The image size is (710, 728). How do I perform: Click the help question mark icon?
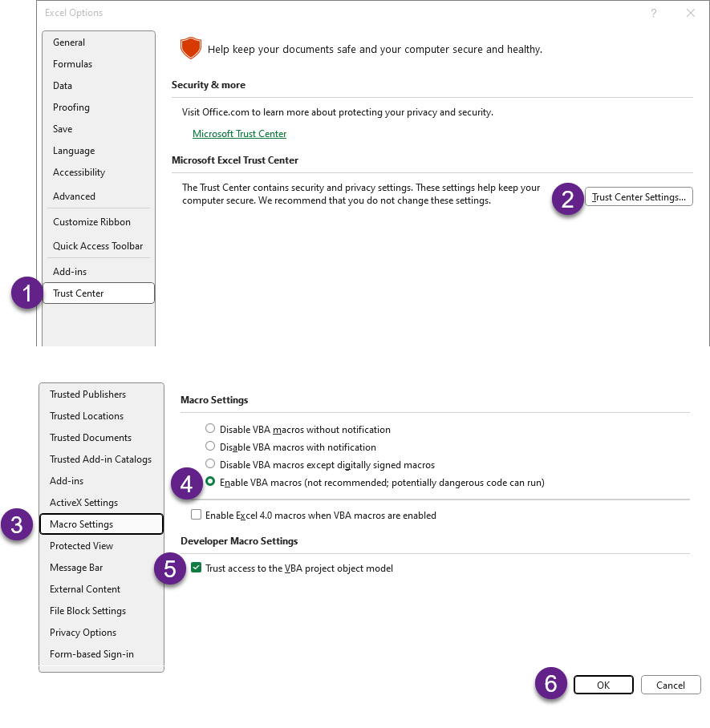pos(654,13)
